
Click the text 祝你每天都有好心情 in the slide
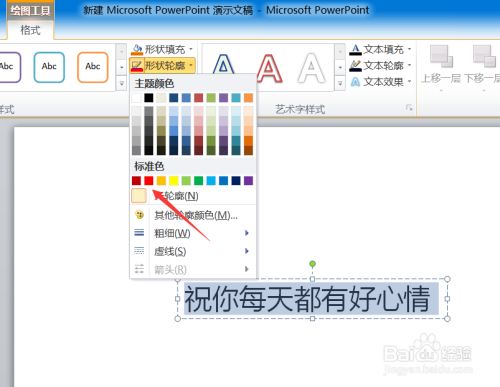(x=307, y=299)
